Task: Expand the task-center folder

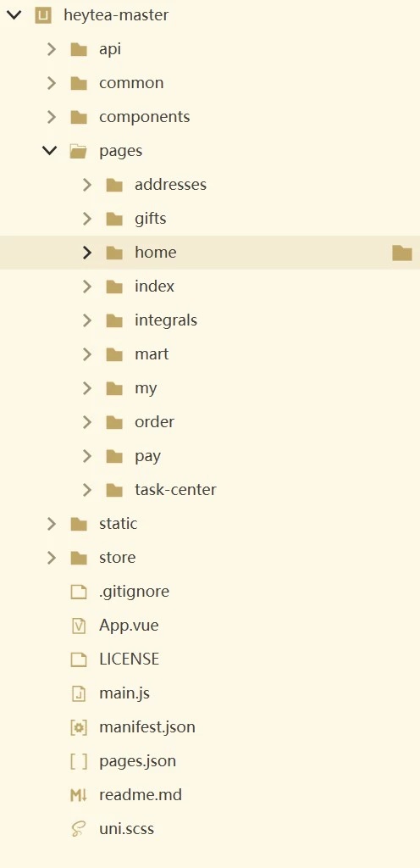Action: pyautogui.click(x=86, y=490)
